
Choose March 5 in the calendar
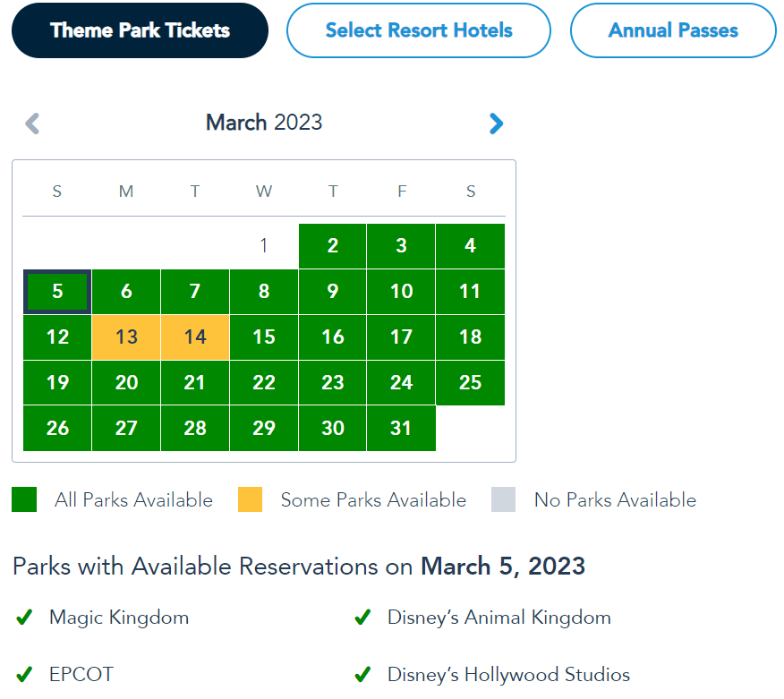(x=57, y=292)
